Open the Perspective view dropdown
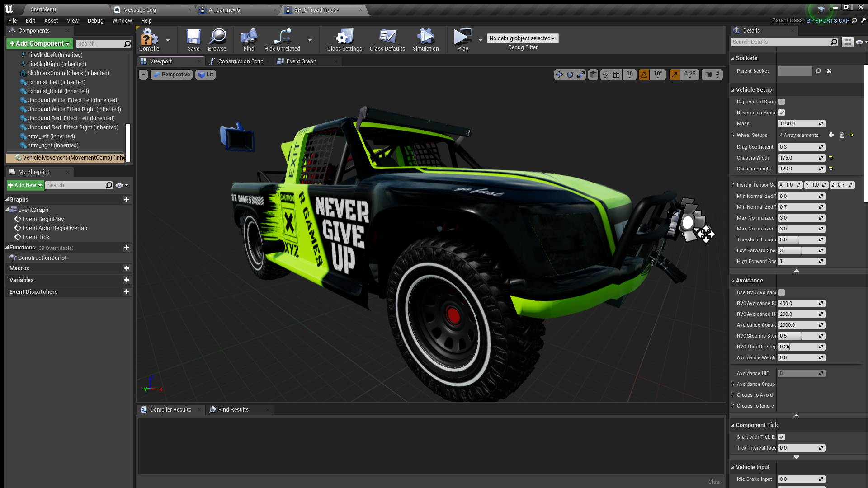 tap(171, 75)
